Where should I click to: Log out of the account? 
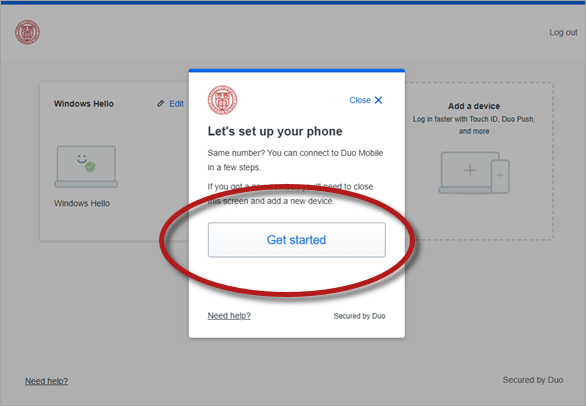click(x=563, y=33)
